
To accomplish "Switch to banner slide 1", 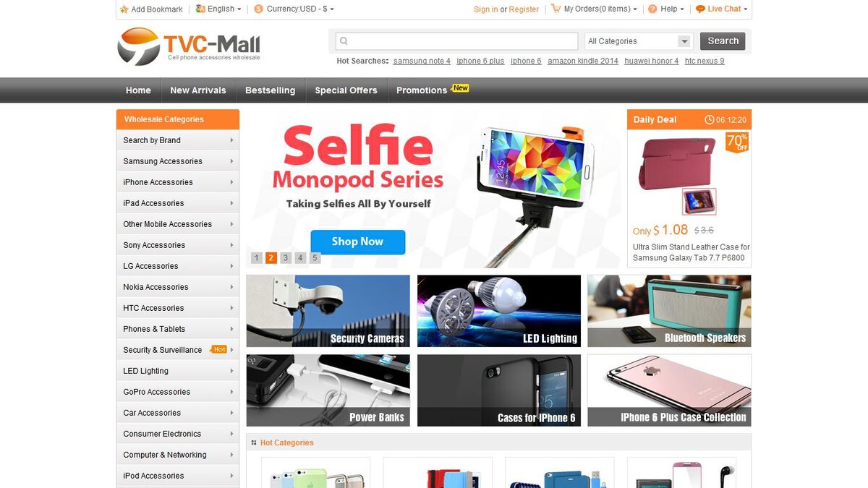I will click(x=257, y=258).
